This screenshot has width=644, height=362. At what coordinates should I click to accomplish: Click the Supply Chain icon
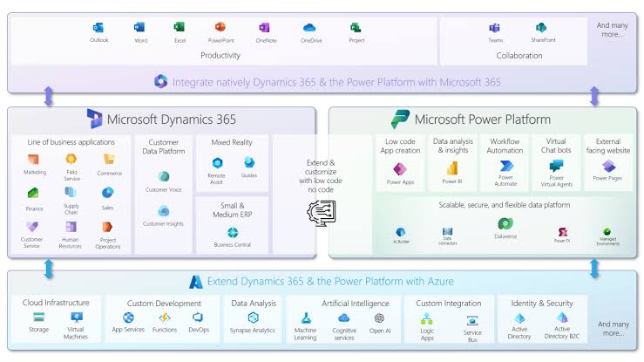tap(71, 192)
